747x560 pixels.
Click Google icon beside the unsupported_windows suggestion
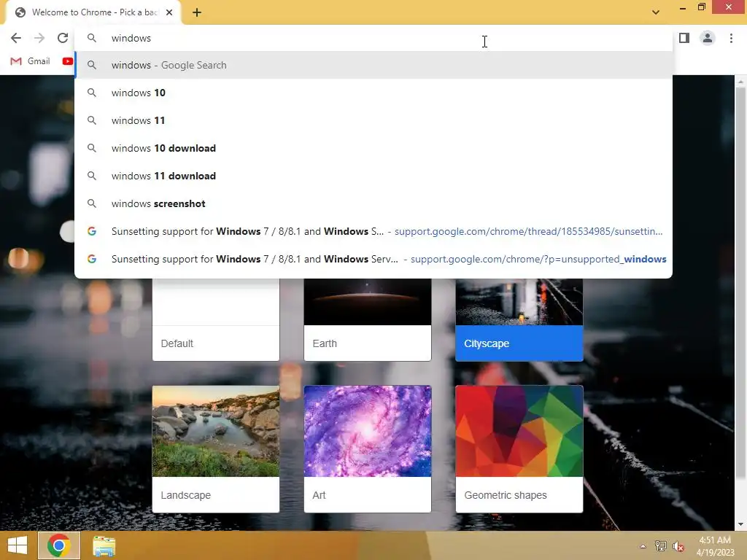pos(92,259)
